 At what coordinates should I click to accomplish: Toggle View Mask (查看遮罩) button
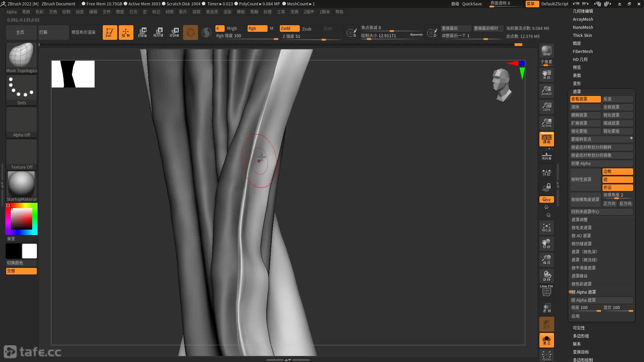[585, 99]
